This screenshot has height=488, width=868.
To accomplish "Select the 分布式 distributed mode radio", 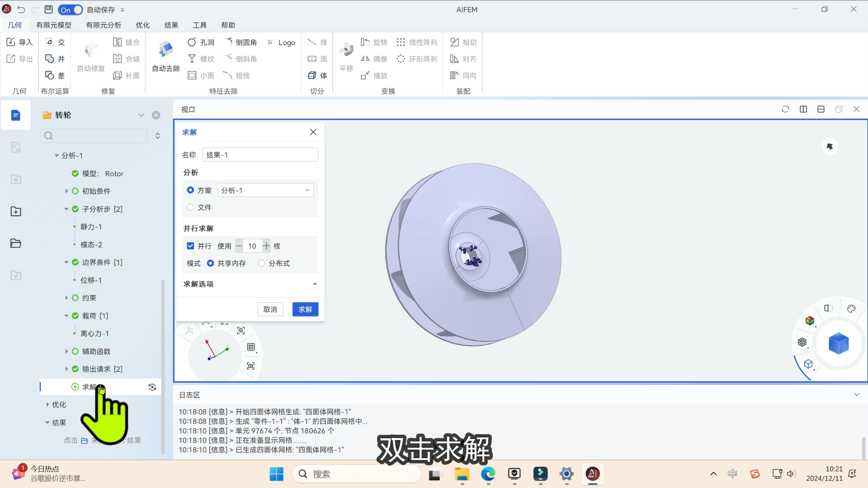I will pyautogui.click(x=262, y=263).
